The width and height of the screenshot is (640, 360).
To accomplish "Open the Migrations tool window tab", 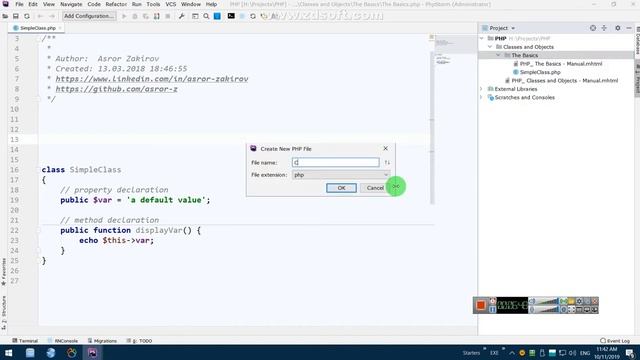I will click(102, 341).
